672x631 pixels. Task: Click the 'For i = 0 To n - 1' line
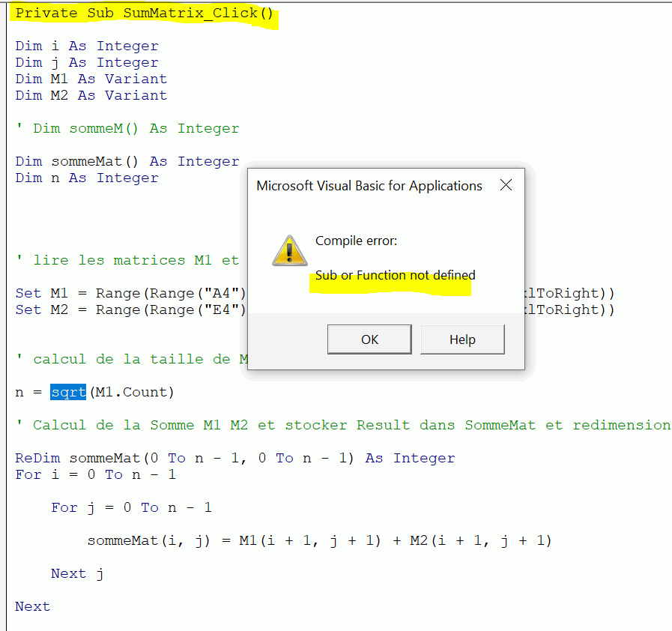[x=96, y=474]
